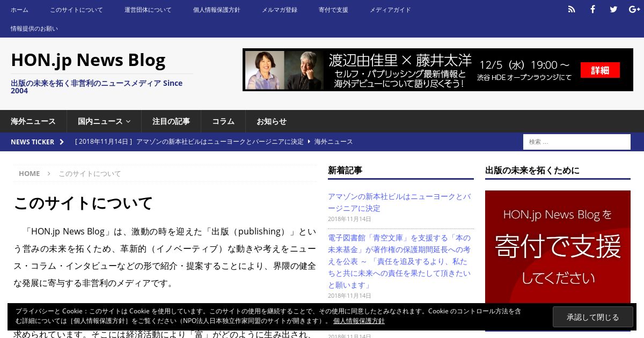Click the このサイトについて page heading
This screenshot has width=644, height=338.
point(83,203)
